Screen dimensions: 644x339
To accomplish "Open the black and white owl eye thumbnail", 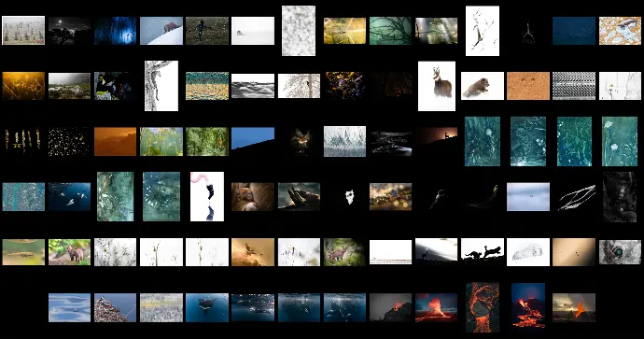I will coord(620,252).
